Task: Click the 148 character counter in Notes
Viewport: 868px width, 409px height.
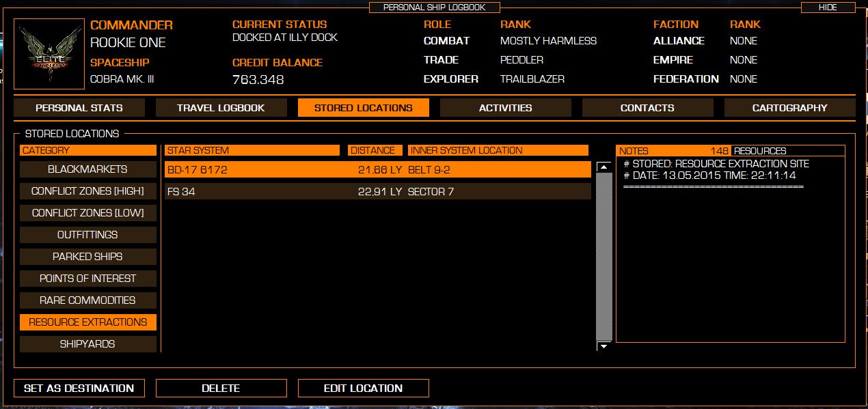Action: [x=720, y=151]
